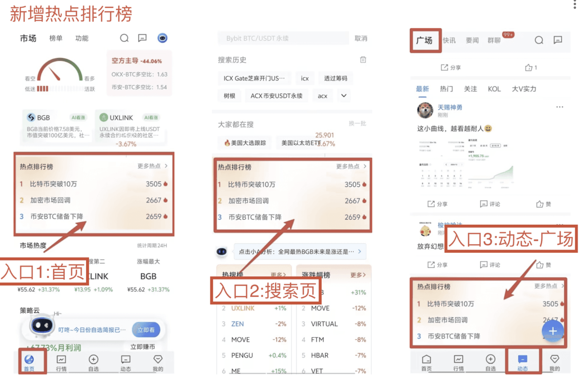Open 更多热点 on search page ranking
This screenshot has height=392, width=581.
tap(351, 166)
